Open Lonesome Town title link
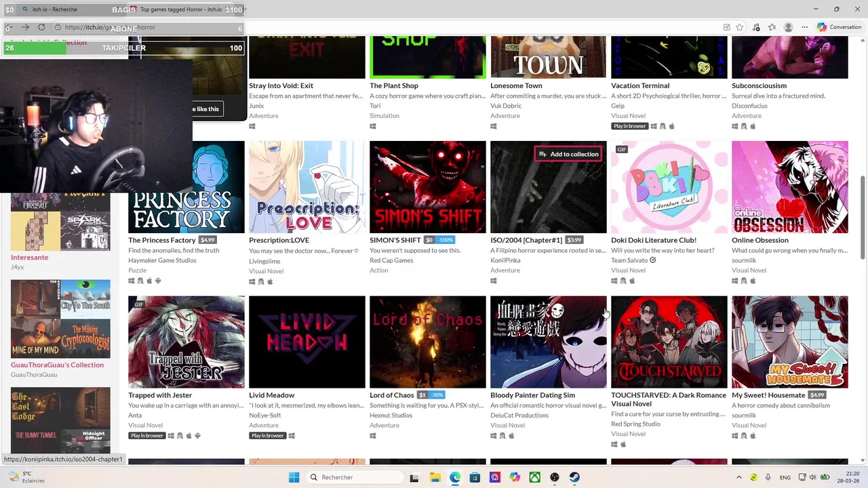 click(516, 85)
